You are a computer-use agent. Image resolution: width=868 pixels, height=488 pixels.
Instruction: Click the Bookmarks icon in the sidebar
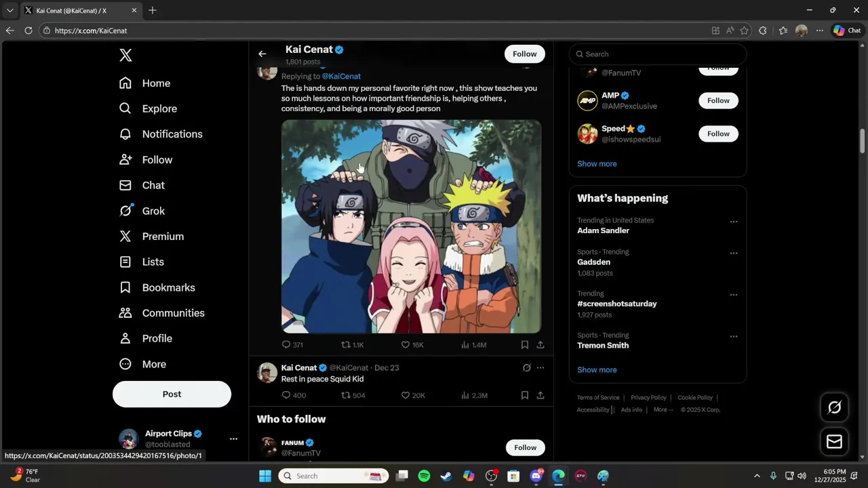point(125,287)
